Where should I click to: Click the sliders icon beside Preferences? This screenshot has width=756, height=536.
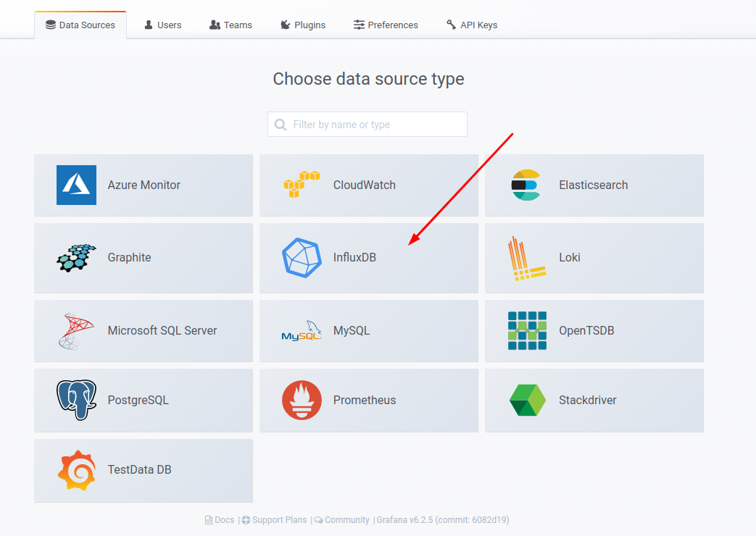(x=359, y=25)
